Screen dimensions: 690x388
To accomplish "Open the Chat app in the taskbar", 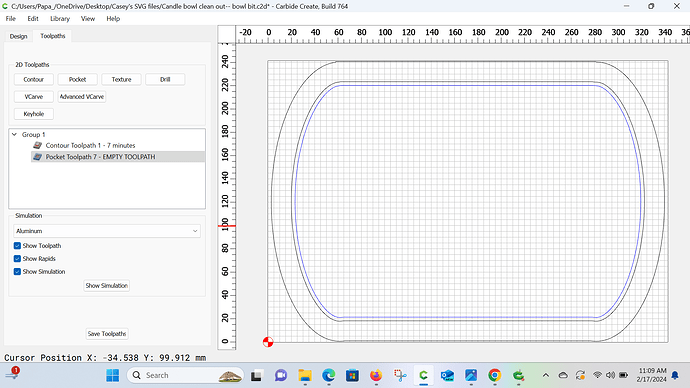I will (281, 376).
